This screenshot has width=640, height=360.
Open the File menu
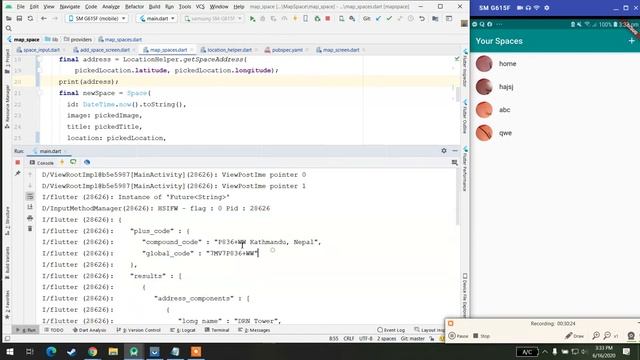(x=20, y=7)
